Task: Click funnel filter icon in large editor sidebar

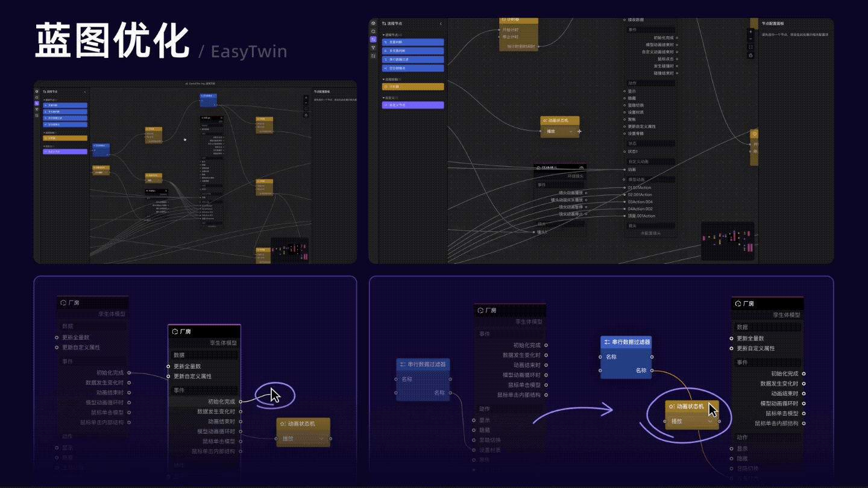Action: click(373, 48)
